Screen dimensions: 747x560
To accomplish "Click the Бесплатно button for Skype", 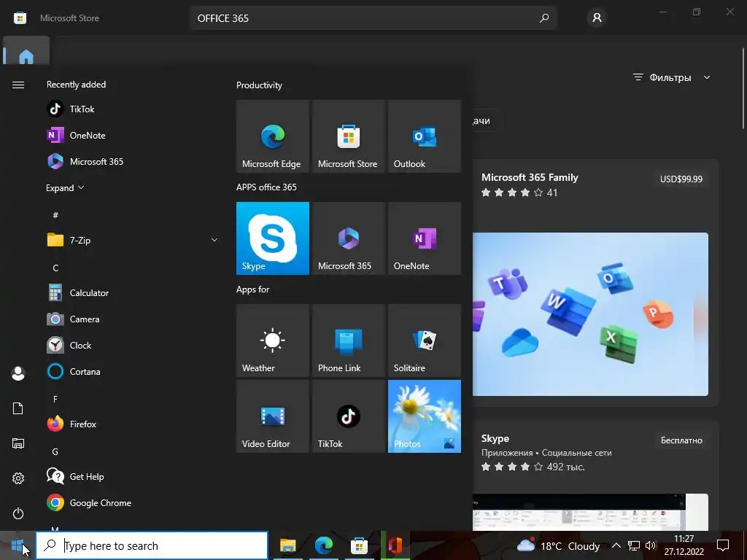I will tap(681, 440).
